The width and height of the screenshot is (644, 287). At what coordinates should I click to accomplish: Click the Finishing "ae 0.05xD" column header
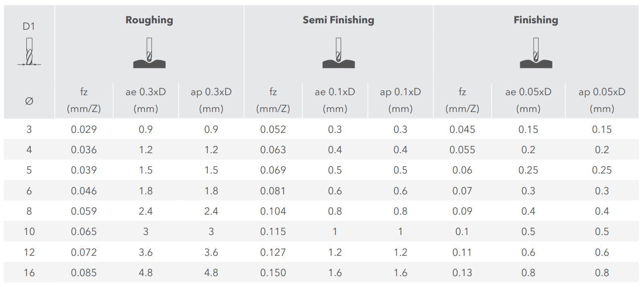(528, 100)
